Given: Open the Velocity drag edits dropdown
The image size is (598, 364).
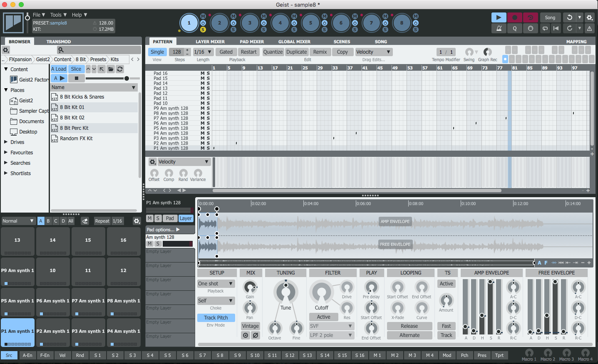Looking at the screenshot, I should pyautogui.click(x=373, y=52).
